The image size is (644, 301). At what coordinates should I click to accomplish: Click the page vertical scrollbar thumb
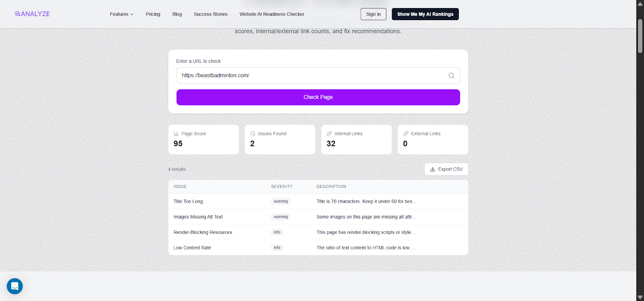640,36
